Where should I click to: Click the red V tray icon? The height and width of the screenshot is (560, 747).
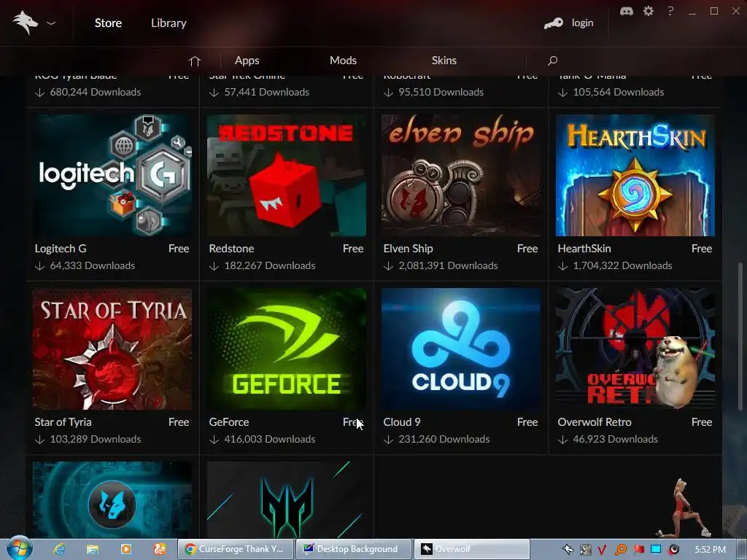pos(602,550)
